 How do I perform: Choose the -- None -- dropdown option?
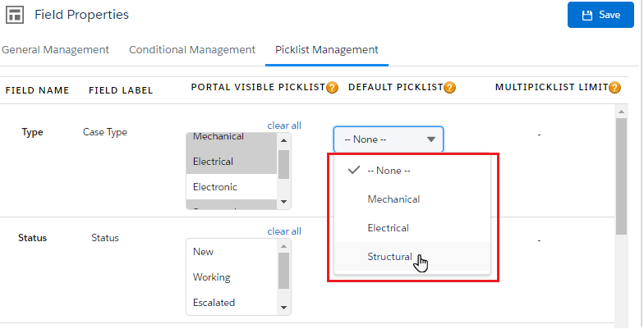(389, 171)
